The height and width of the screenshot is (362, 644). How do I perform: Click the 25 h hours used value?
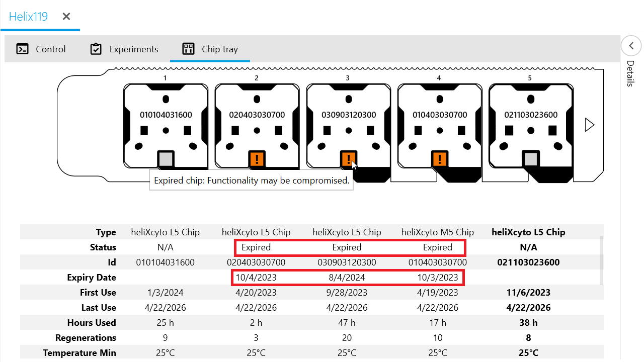coord(165,323)
